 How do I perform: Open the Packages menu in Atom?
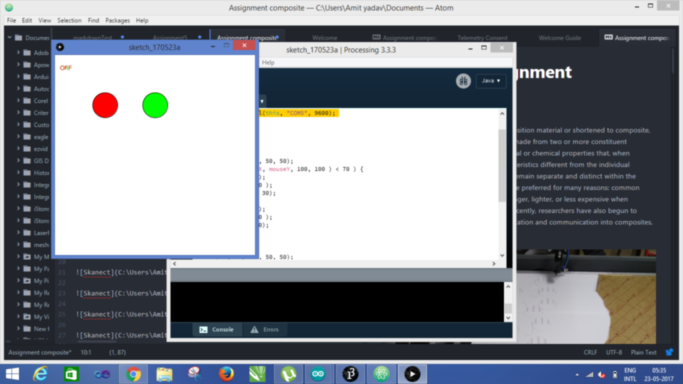point(118,20)
